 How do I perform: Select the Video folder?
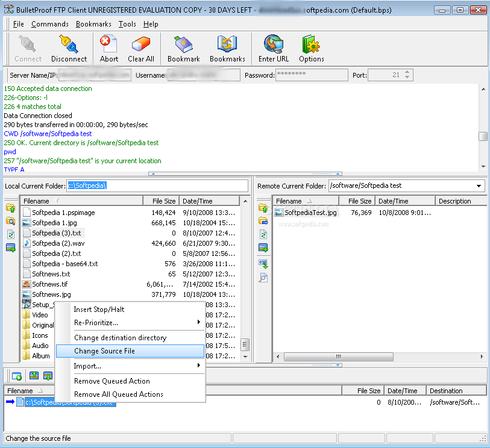[x=36, y=315]
